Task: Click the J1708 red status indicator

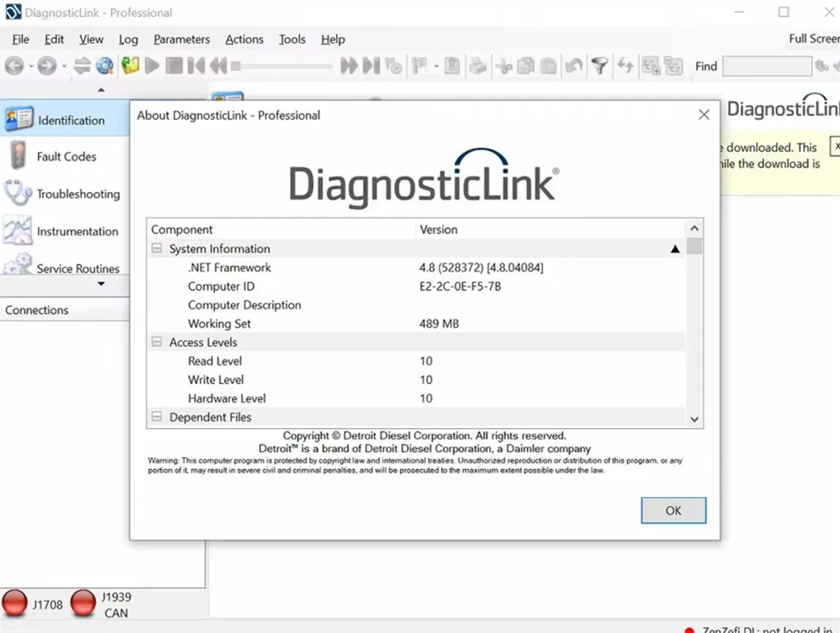Action: click(x=14, y=603)
